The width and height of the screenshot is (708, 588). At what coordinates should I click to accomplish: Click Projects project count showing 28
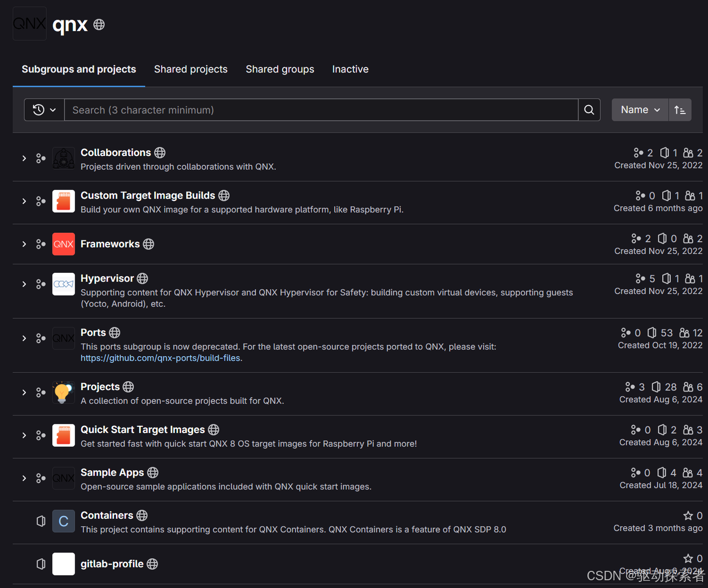point(664,387)
